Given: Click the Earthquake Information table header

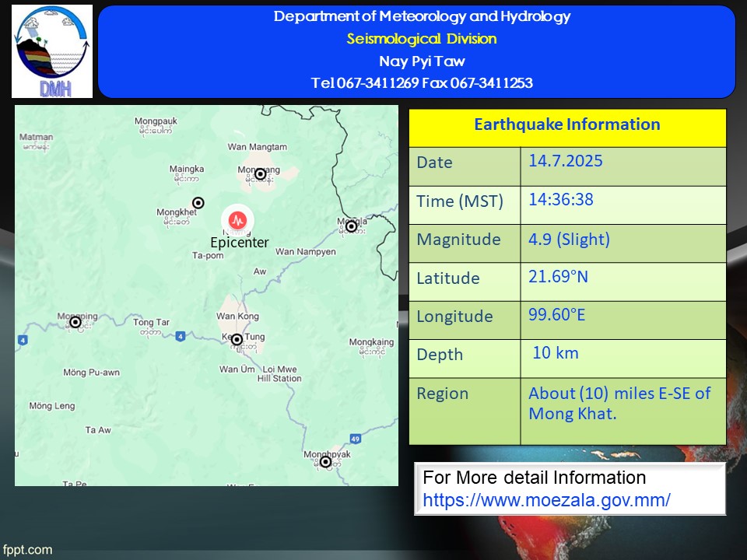Looking at the screenshot, I should tap(567, 125).
